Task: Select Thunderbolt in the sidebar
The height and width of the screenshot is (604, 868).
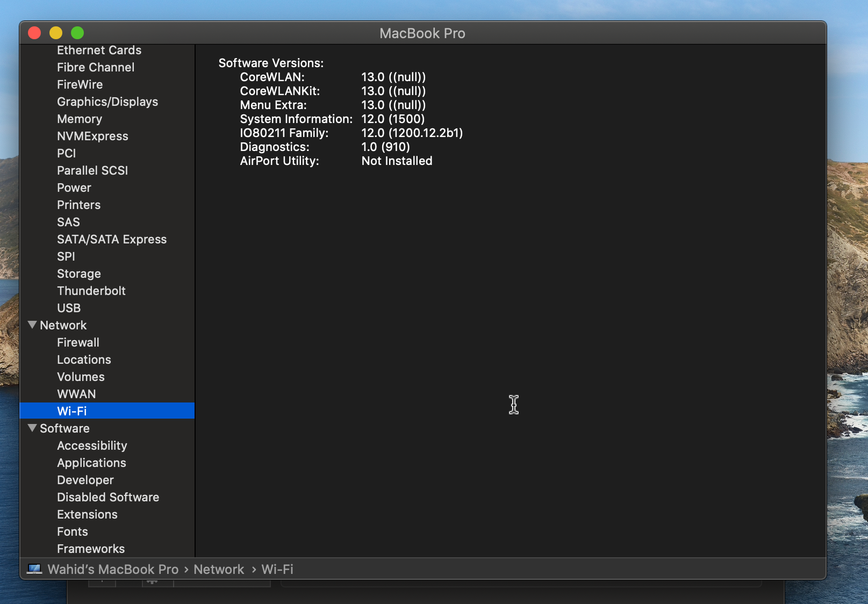Action: click(91, 291)
